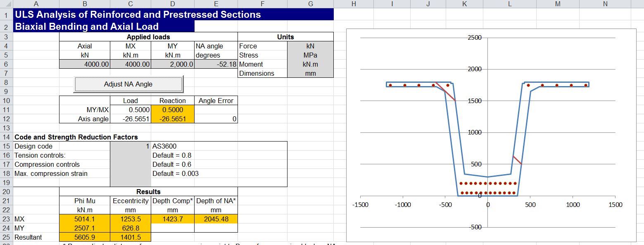Click the ULS Analysis title cell
This screenshot has height=245, width=644.
tap(138, 14)
